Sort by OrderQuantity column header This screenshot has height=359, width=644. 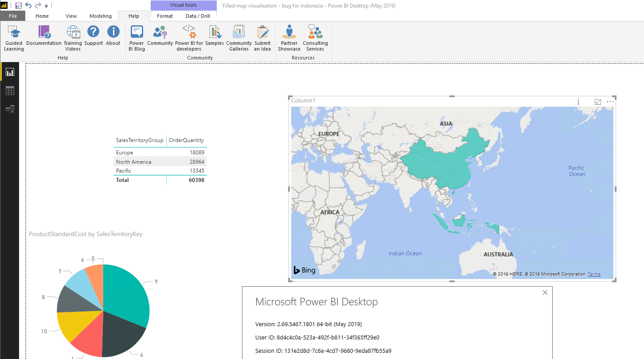(187, 140)
